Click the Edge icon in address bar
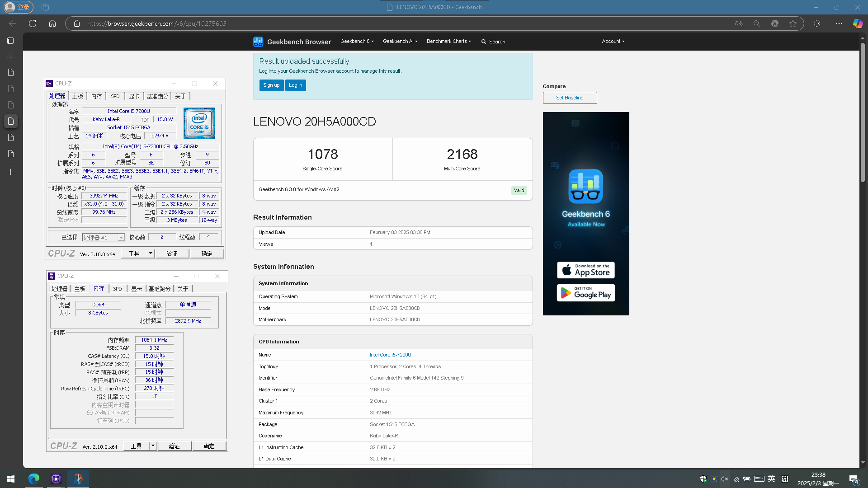868x488 pixels. 774,23
